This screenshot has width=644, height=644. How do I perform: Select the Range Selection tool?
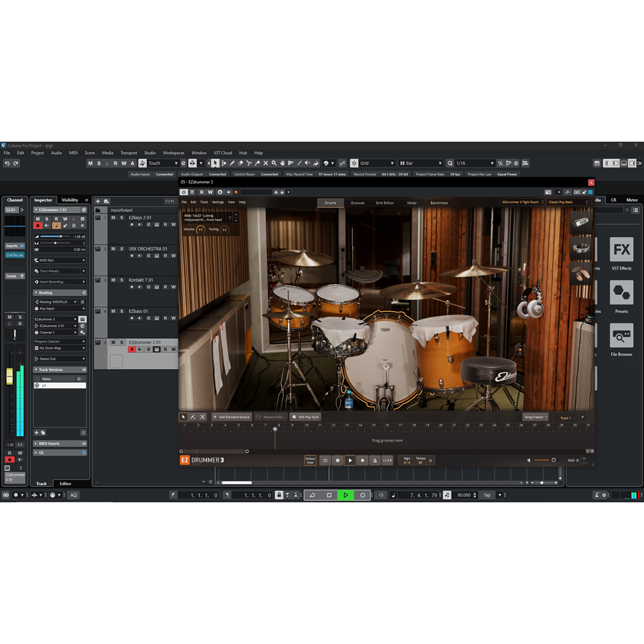[x=224, y=163]
